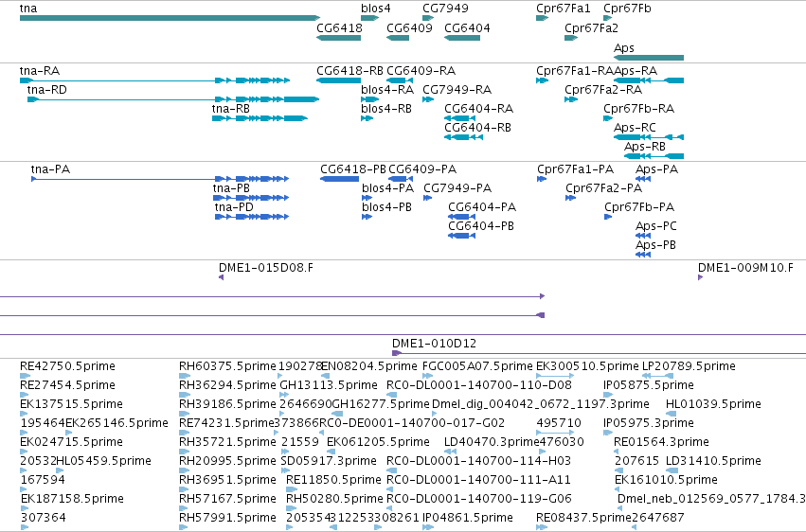Click the CG6404-PA protein label
The width and height of the screenshot is (806, 532).
(x=482, y=207)
